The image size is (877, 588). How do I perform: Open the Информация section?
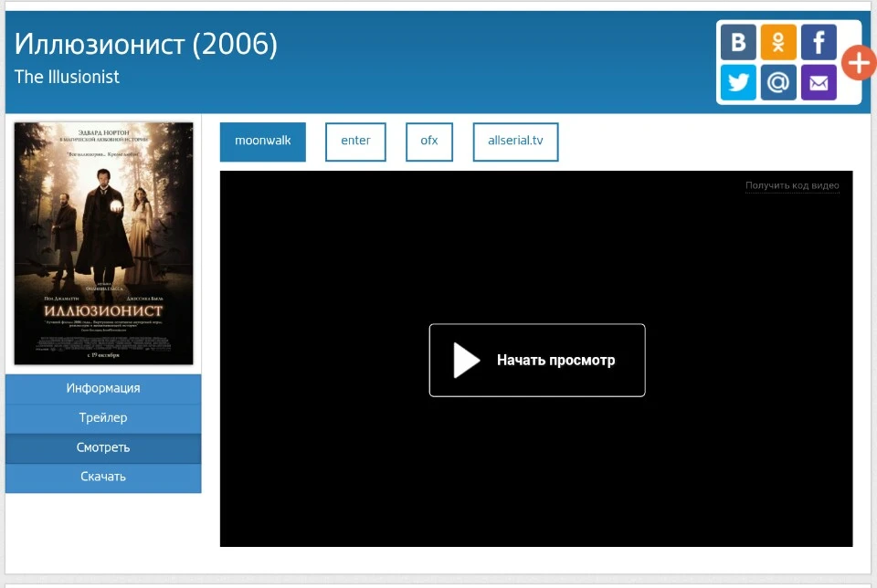pos(103,388)
